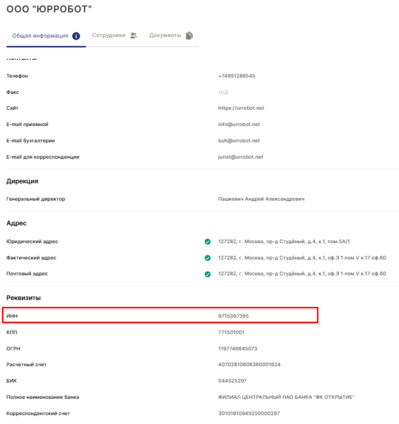Click the info@urrobot.net email address

click(x=239, y=124)
